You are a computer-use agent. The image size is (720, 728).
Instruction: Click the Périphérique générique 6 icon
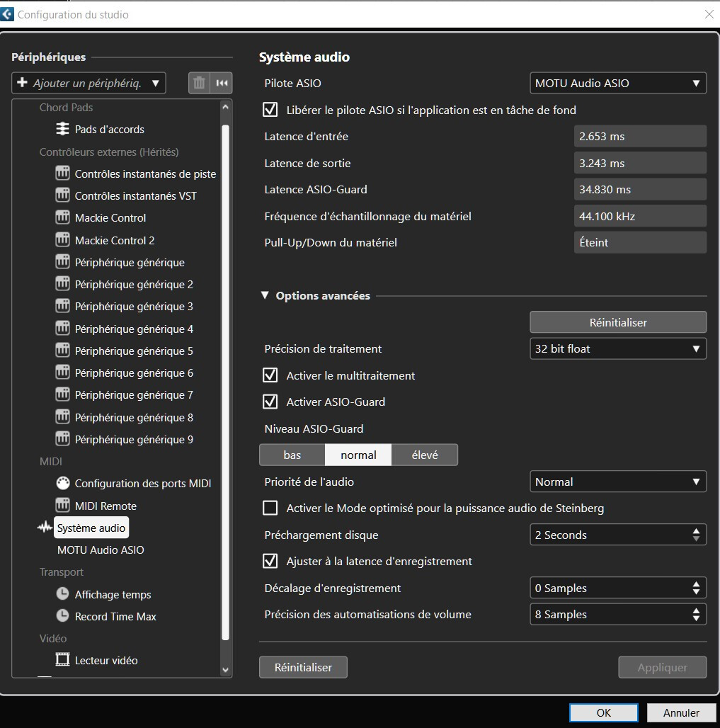click(62, 372)
